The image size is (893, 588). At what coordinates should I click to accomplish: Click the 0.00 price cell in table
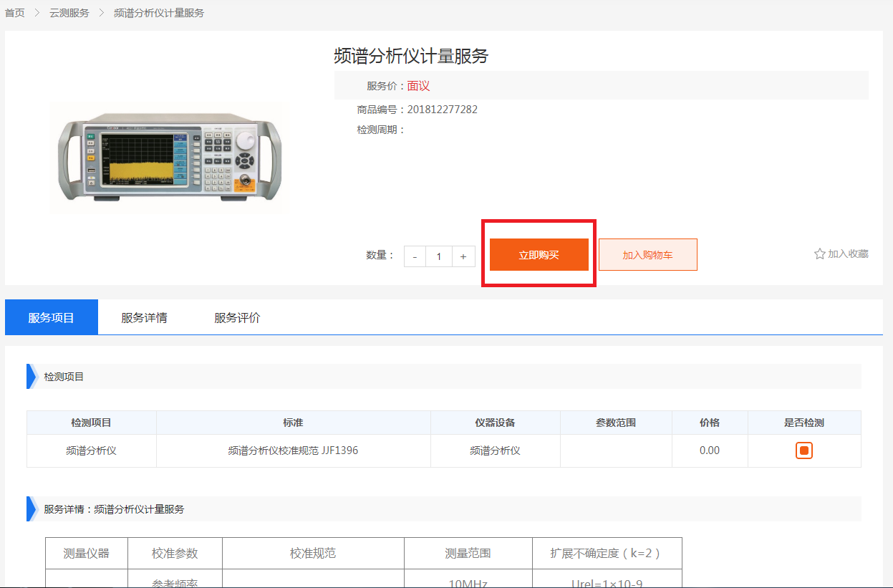[x=709, y=450]
